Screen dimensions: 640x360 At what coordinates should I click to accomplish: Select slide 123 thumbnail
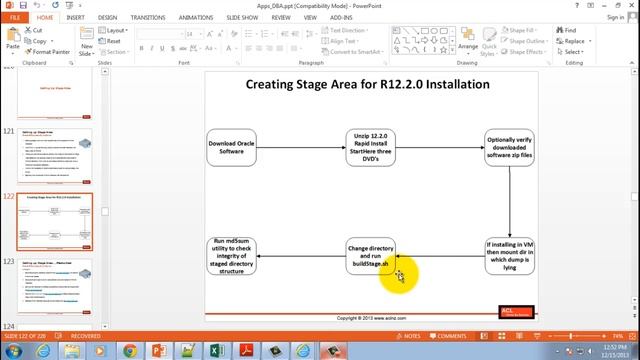[x=55, y=287]
